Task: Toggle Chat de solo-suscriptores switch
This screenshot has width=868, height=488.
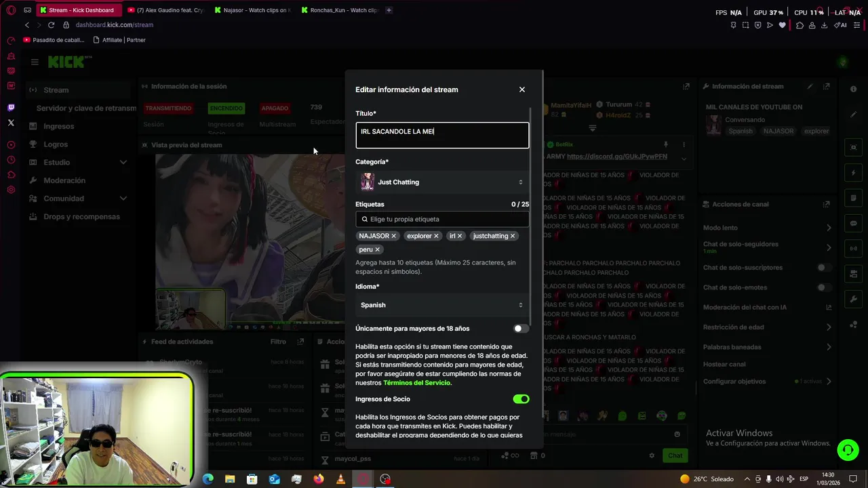Action: (x=824, y=268)
